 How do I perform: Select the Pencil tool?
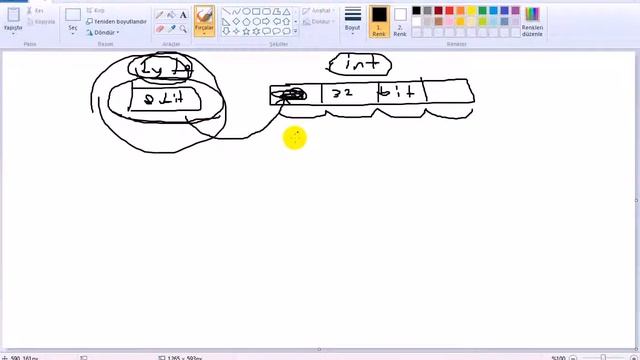point(160,16)
